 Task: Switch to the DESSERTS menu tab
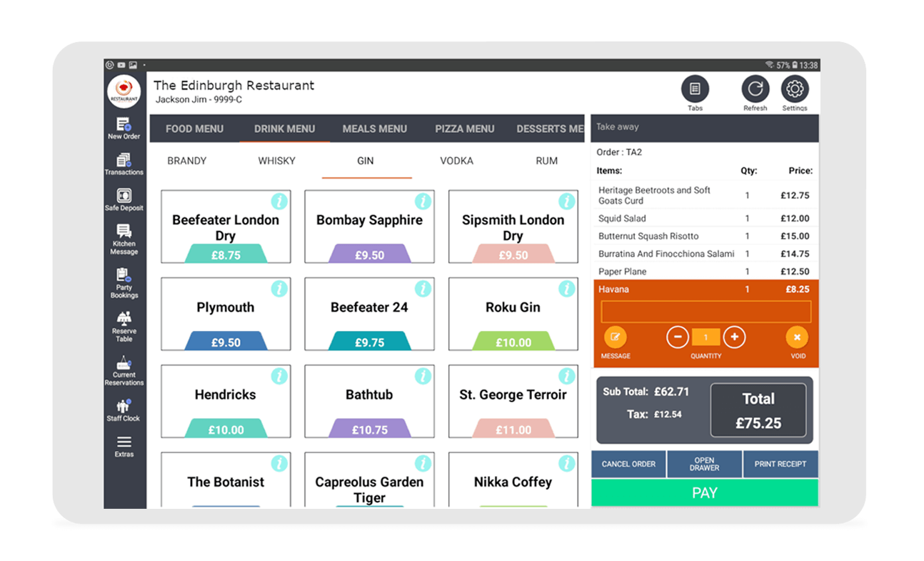tap(550, 129)
